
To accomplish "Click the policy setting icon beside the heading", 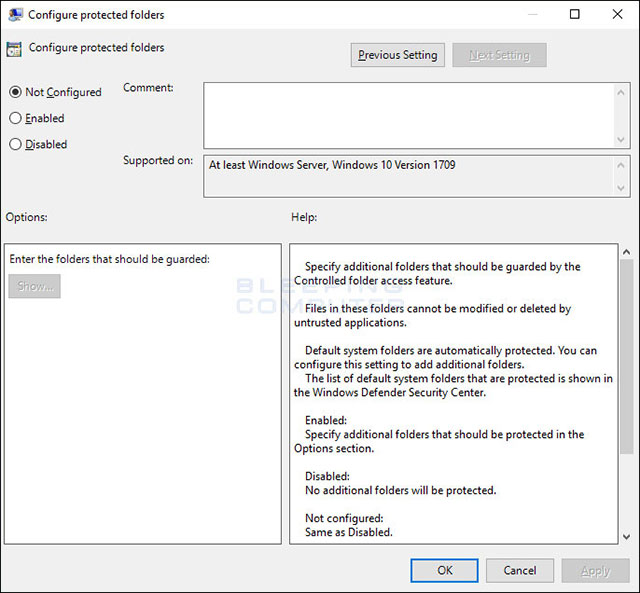I will (x=14, y=49).
